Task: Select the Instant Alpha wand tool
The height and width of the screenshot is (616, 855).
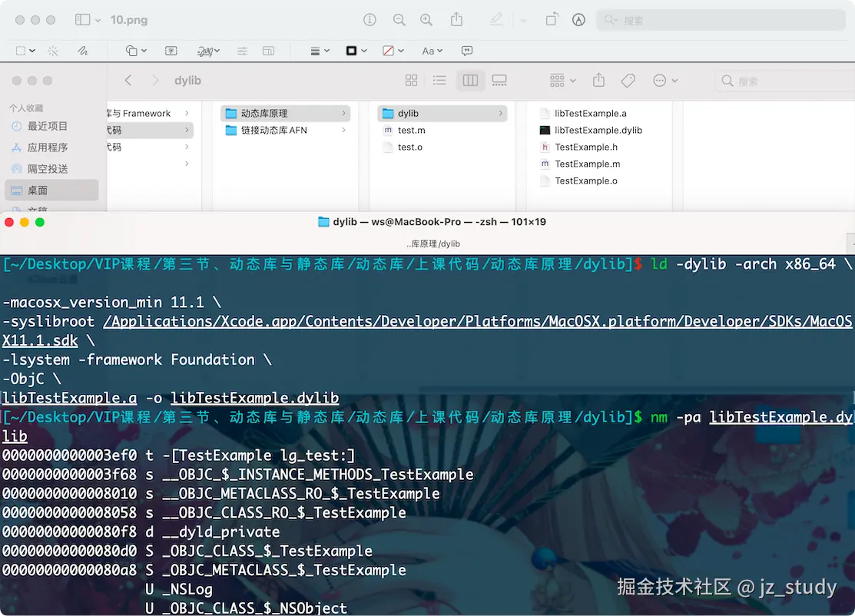Action: [x=53, y=51]
